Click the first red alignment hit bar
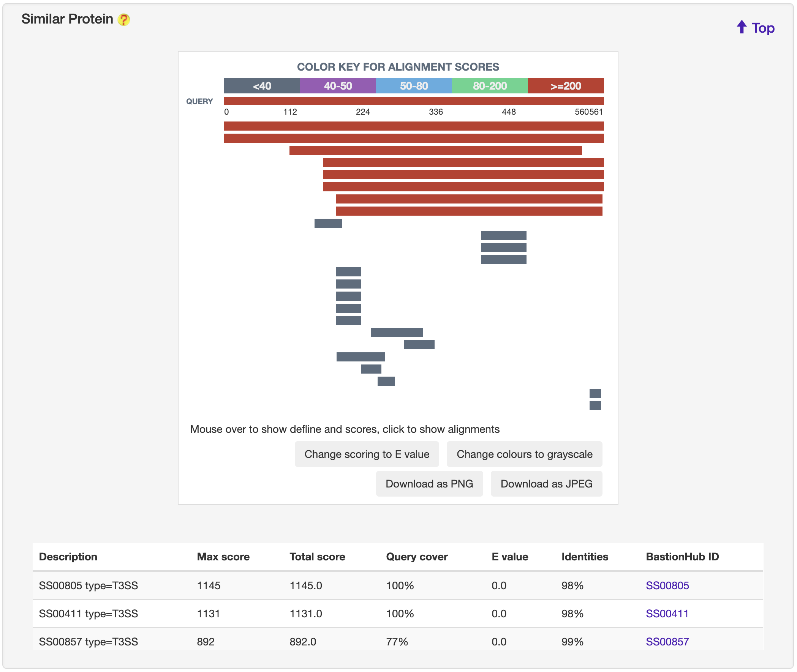Screen dimensions: 797x672 click(x=414, y=126)
